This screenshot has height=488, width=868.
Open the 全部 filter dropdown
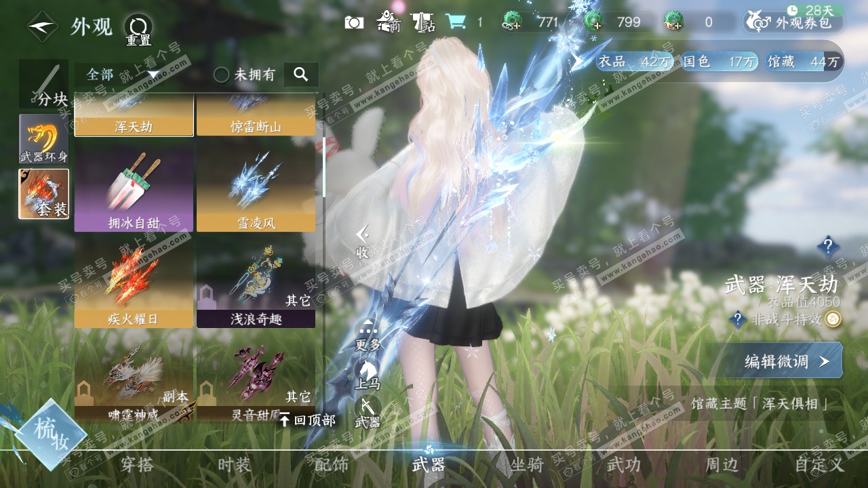[122, 75]
